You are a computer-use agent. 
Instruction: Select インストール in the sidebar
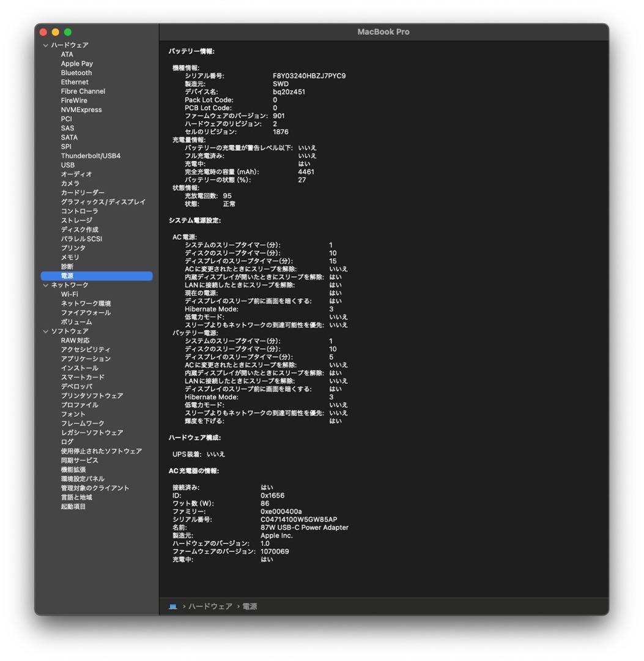pyautogui.click(x=80, y=368)
